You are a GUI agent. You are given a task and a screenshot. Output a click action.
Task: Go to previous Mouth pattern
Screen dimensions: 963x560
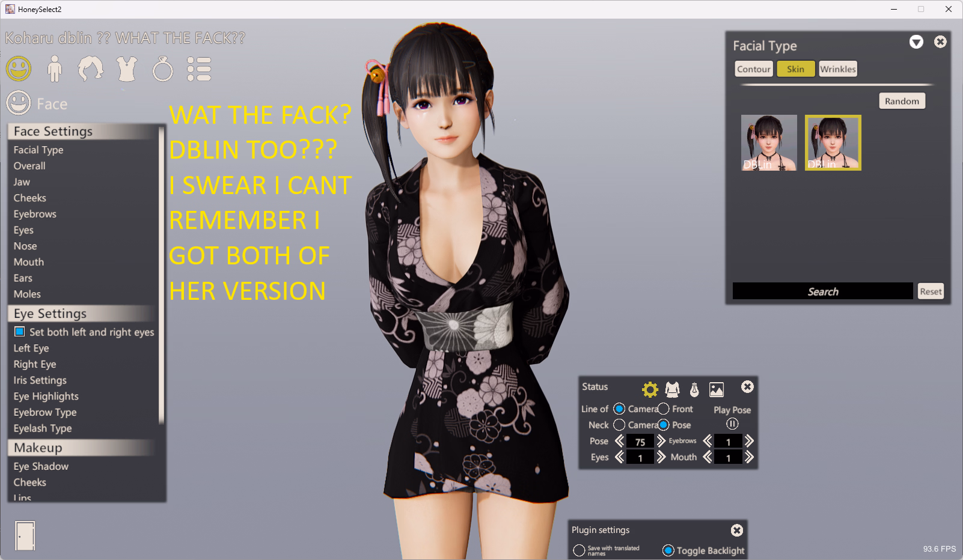coord(708,457)
